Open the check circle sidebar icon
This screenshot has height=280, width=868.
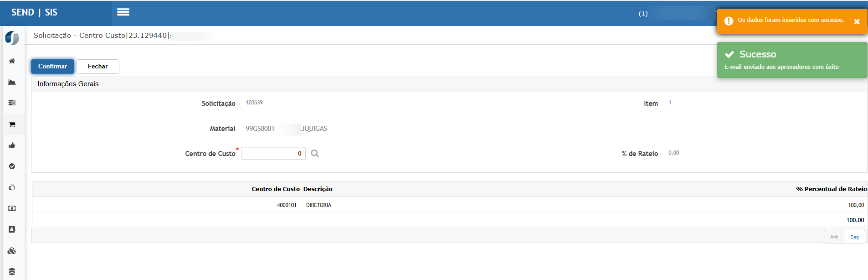tap(12, 166)
